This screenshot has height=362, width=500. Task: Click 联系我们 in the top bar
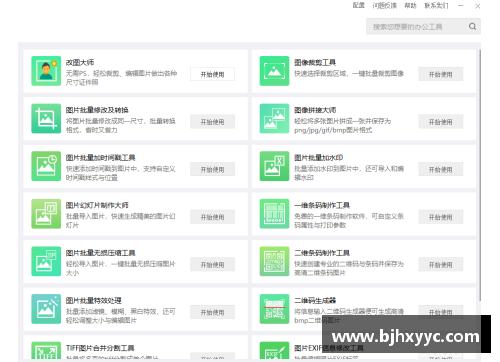pos(436,5)
